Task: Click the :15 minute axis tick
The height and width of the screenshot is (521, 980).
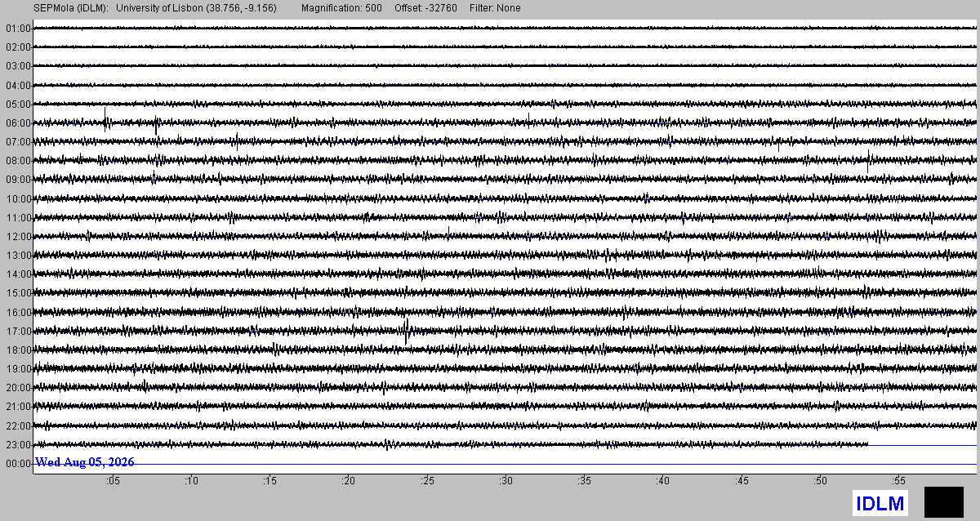Action: point(269,481)
